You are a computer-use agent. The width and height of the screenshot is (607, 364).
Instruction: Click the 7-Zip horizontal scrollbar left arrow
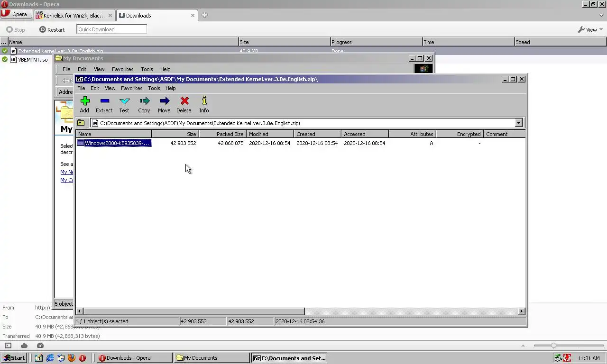[x=80, y=311]
